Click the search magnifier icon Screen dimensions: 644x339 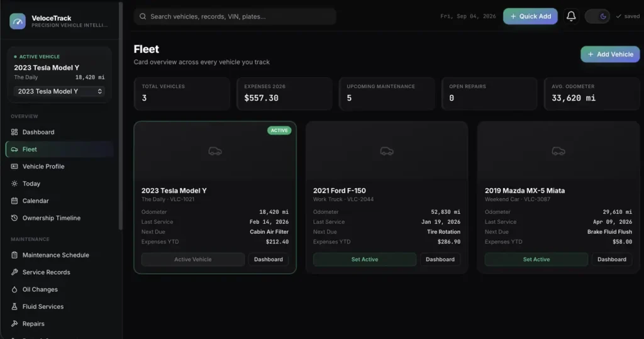(x=143, y=16)
